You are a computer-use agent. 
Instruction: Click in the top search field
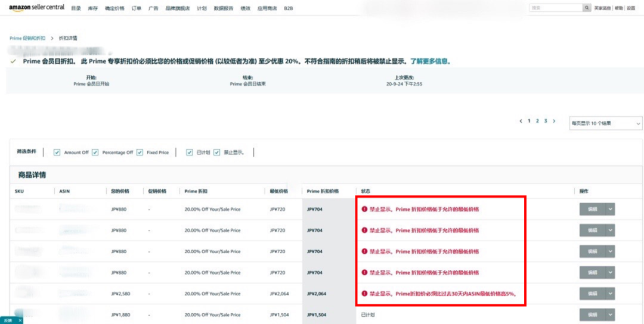[555, 8]
